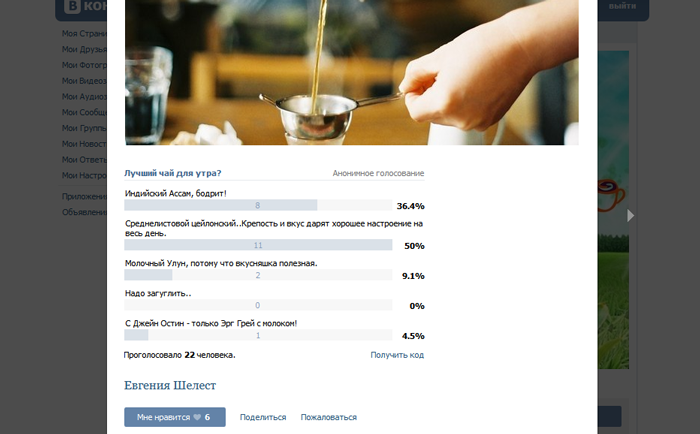Click the heart icon in like button
The width and height of the screenshot is (700, 434).
click(x=197, y=417)
